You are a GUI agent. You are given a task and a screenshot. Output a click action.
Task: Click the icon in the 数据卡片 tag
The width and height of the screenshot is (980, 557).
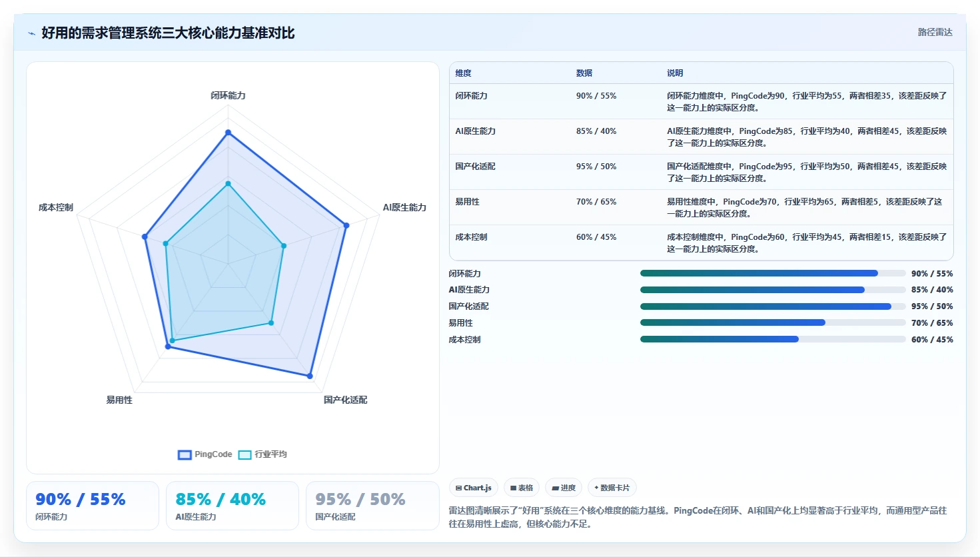[596, 488]
